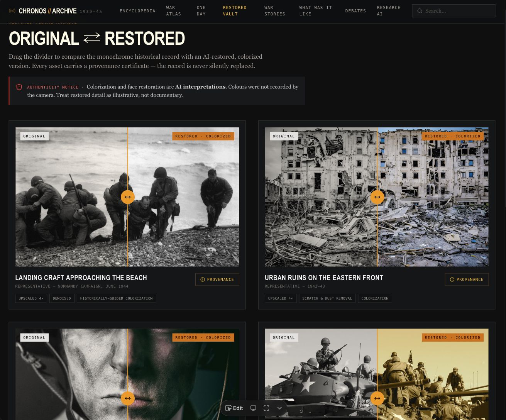
Task: Click the soldier face portrait divider handle
Action: point(128,398)
